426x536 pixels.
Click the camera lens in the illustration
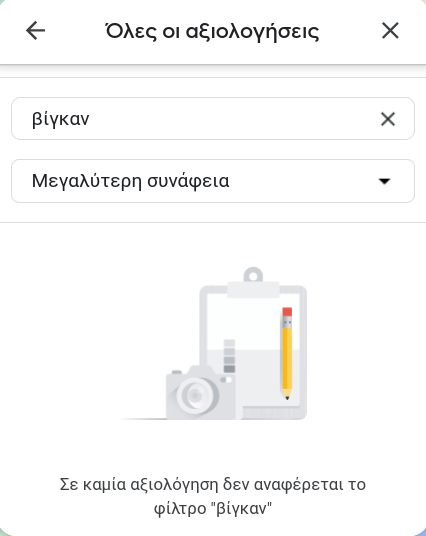196,395
